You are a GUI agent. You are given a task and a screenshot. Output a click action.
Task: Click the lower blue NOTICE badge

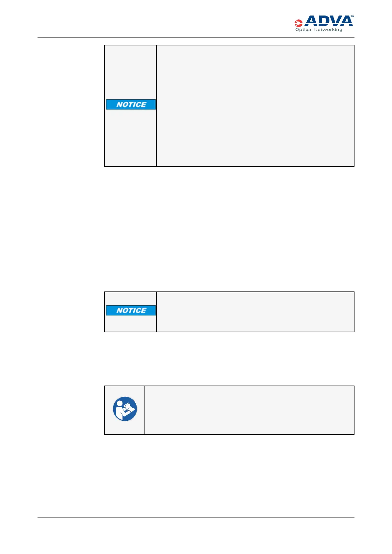pos(131,310)
